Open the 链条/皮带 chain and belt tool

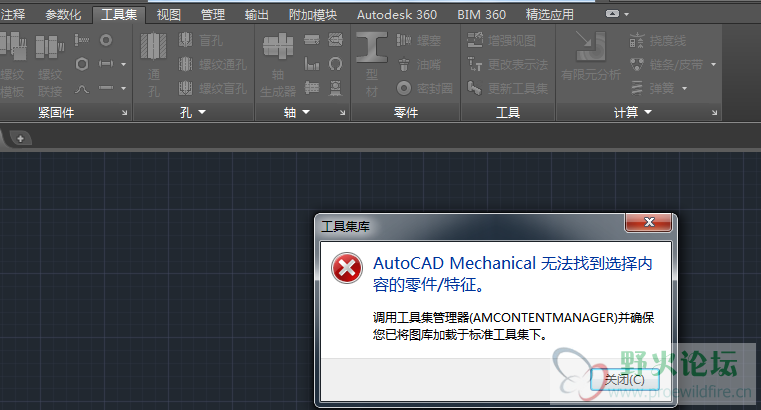(666, 64)
